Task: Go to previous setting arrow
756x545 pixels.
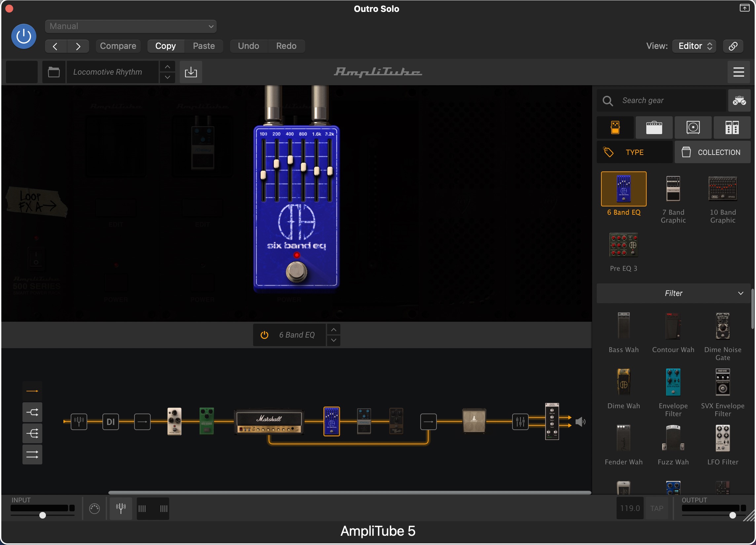Action: [x=56, y=46]
